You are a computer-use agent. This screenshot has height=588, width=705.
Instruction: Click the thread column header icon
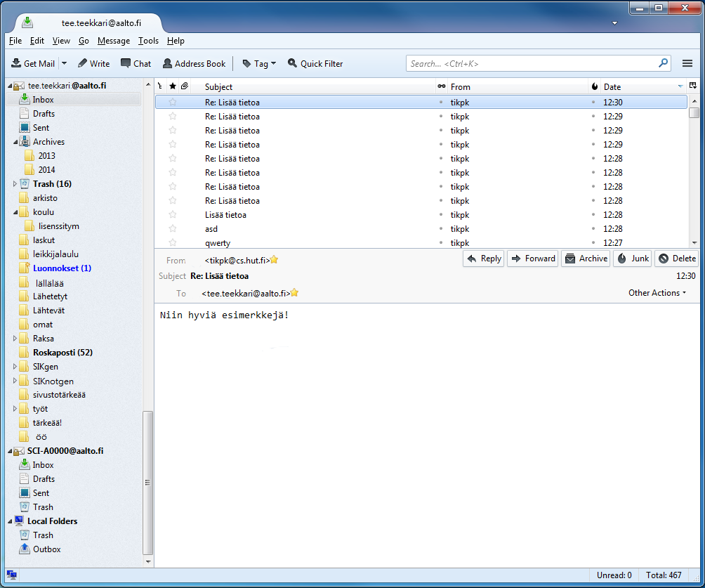[159, 86]
